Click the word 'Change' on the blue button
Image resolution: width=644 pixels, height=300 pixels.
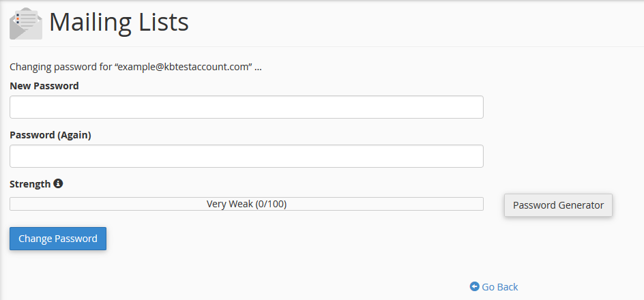pyautogui.click(x=36, y=239)
